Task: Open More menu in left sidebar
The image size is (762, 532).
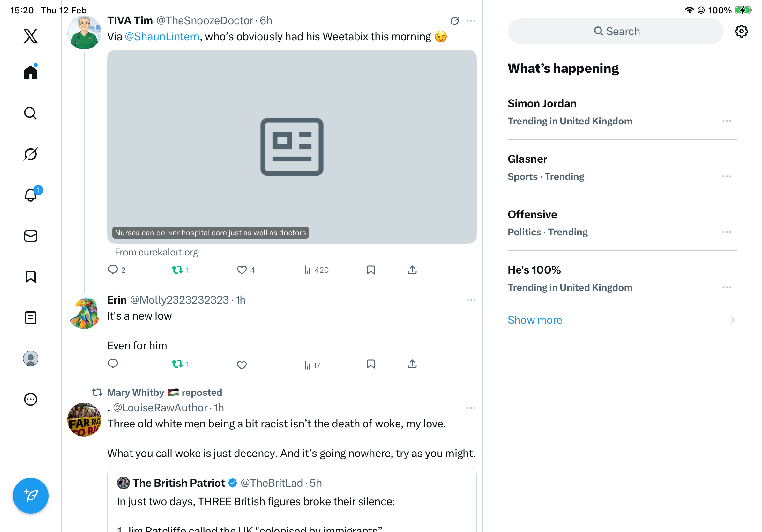Action: (x=31, y=399)
